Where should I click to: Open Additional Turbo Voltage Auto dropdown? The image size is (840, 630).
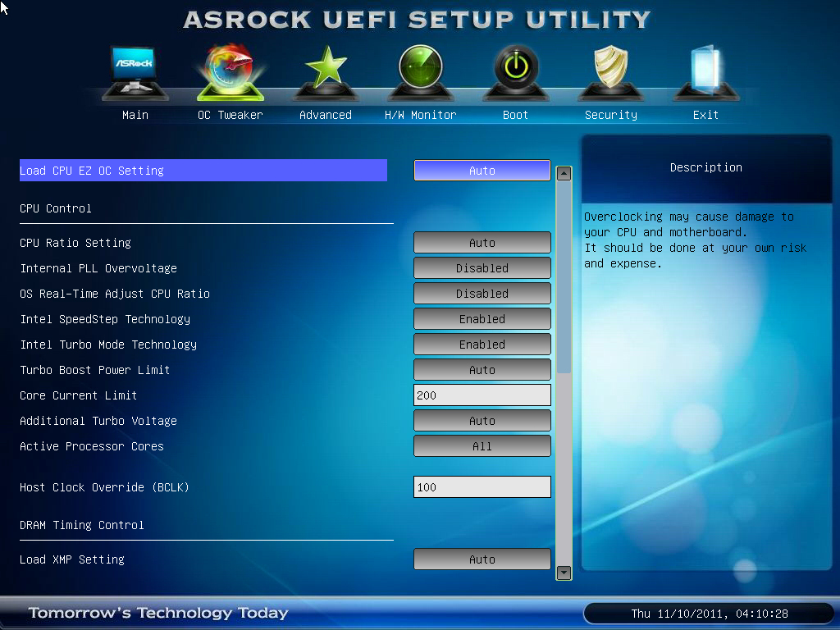tap(482, 421)
